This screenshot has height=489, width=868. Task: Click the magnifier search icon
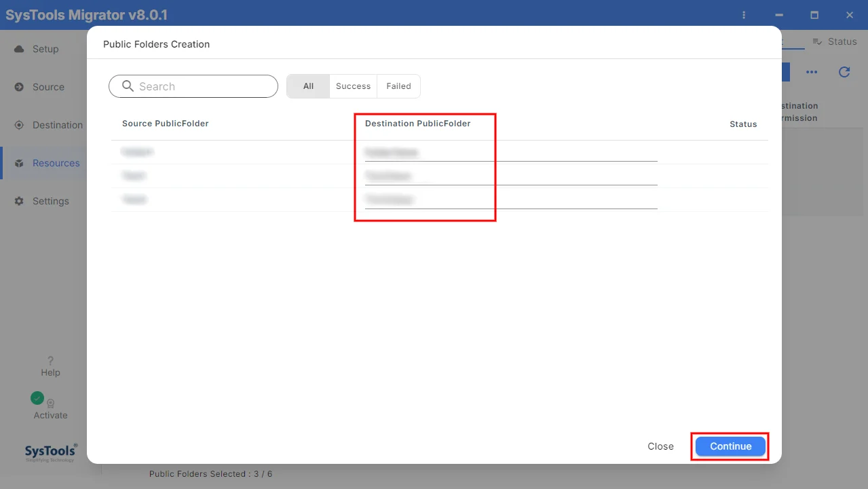click(128, 86)
